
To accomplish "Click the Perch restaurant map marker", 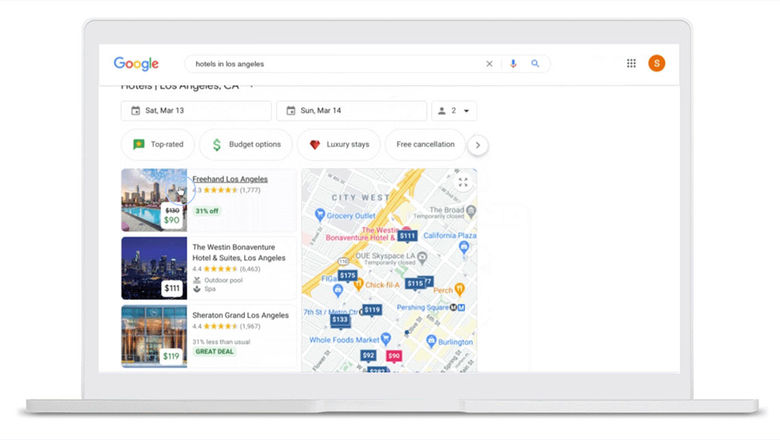I will [460, 289].
